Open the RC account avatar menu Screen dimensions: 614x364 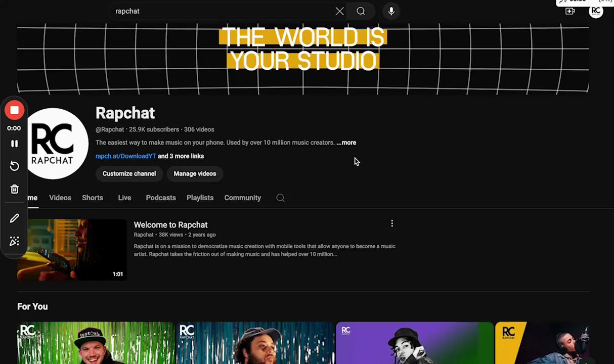click(x=596, y=11)
